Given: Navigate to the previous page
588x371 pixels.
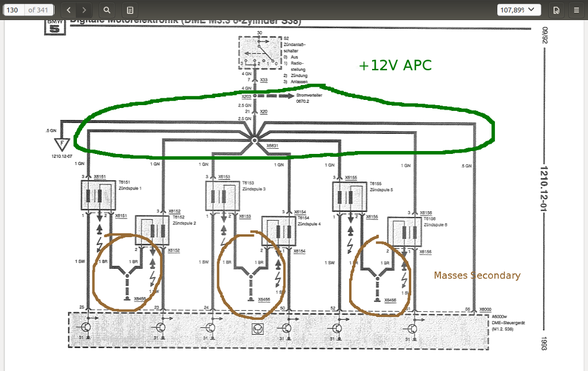Looking at the screenshot, I should coord(68,10).
